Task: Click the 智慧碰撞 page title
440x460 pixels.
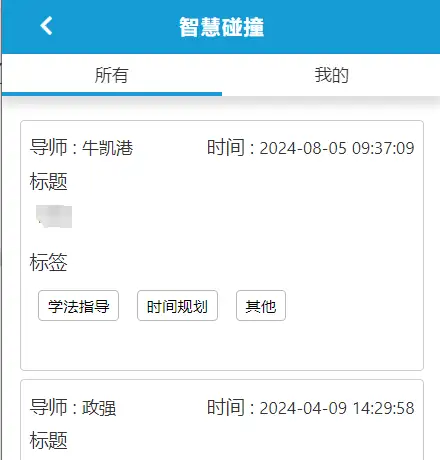Action: (x=222, y=27)
